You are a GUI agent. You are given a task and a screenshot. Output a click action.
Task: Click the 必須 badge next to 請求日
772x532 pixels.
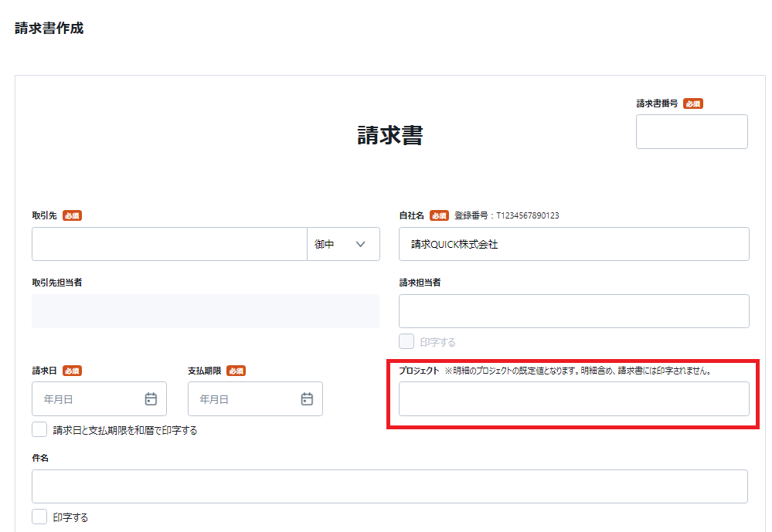coord(72,371)
